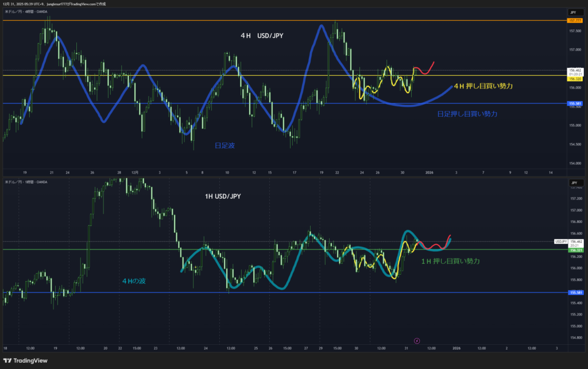
Task: Open the JPY currency selector on lower chart
Action: pos(572,182)
